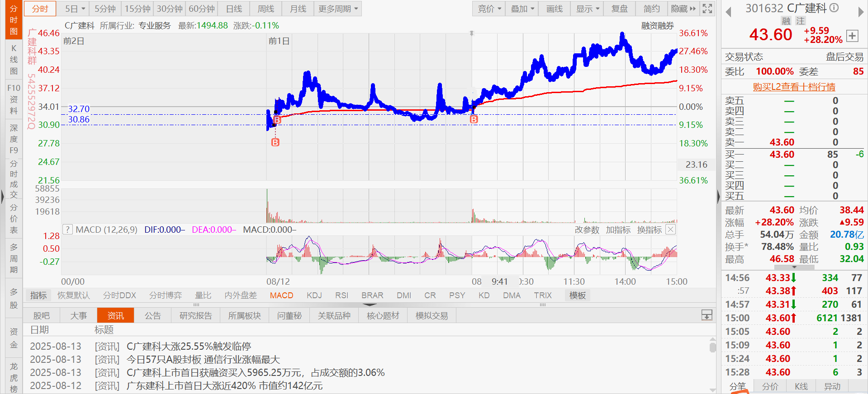The height and width of the screenshot is (394, 868).
Task: Open news 广东建科上市首日大涨近420%
Action: coord(224,385)
